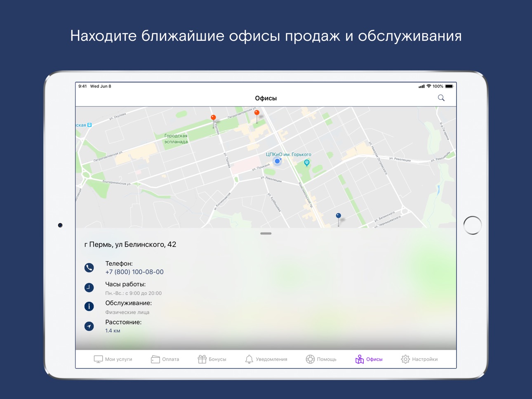Open the Бонусы tab
This screenshot has height=399, width=532.
(x=212, y=359)
